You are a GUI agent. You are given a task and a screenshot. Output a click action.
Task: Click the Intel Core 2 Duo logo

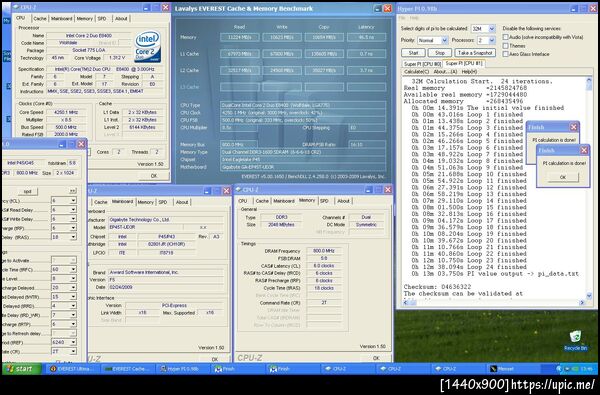pyautogui.click(x=148, y=47)
